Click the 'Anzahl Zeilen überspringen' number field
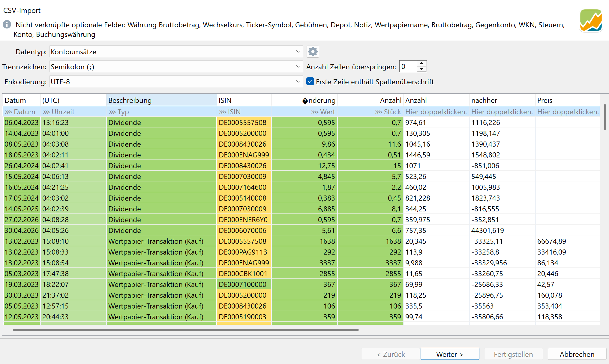The width and height of the screenshot is (609, 364). 408,67
